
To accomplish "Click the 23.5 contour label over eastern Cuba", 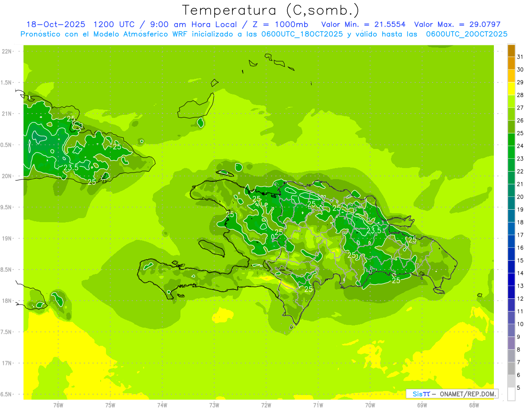I will [x=71, y=168].
